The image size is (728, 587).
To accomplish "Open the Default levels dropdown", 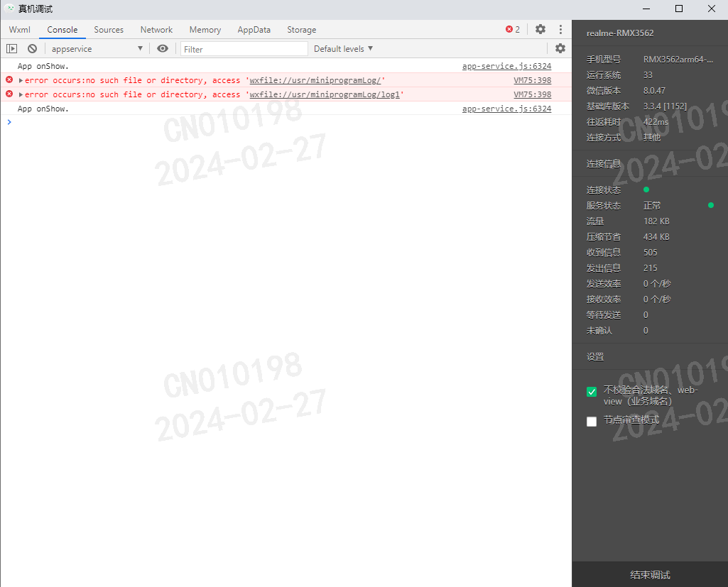I will pyautogui.click(x=343, y=49).
